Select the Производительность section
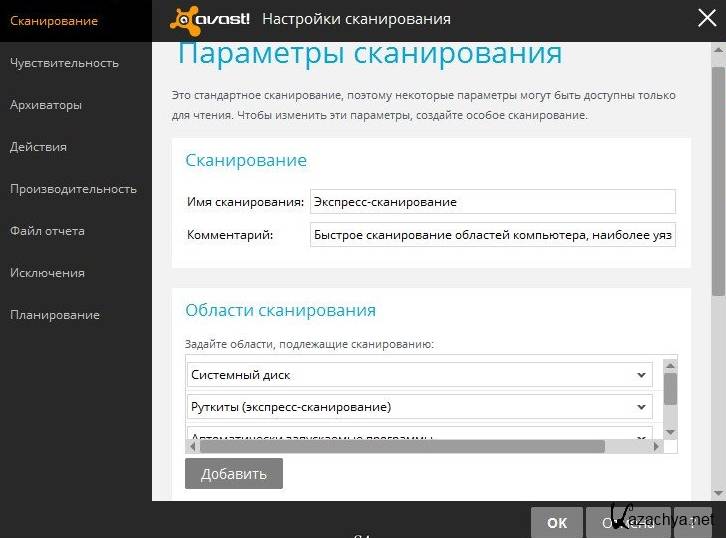The width and height of the screenshot is (726, 538). click(x=73, y=189)
